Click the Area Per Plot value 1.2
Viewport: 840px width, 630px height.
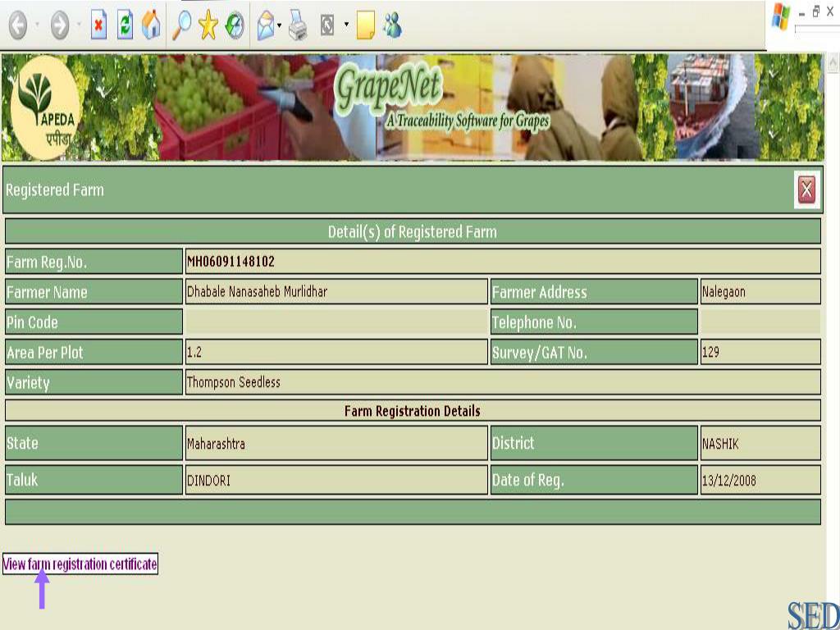(194, 352)
